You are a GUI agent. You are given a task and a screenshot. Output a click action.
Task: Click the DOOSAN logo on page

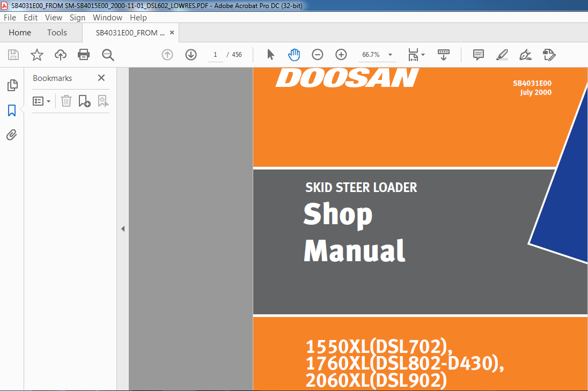coord(347,78)
